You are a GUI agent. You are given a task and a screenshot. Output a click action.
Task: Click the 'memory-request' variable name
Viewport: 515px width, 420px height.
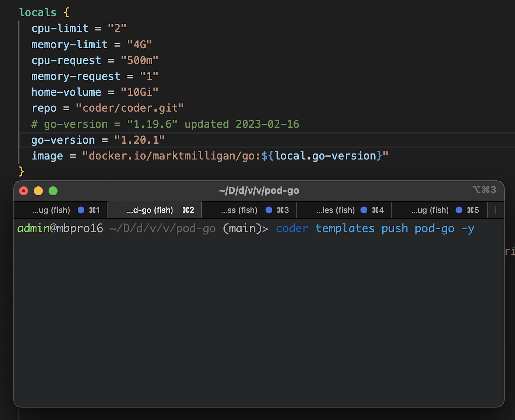[76, 77]
